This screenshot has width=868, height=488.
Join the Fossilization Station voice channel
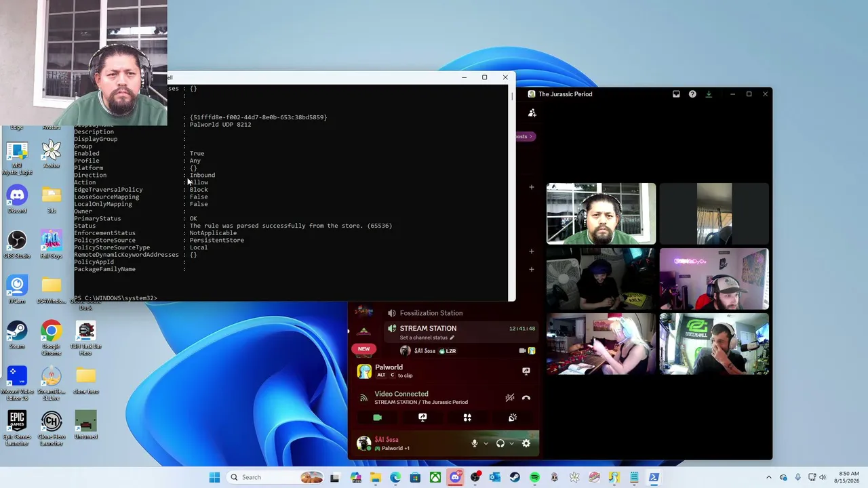[x=431, y=313]
